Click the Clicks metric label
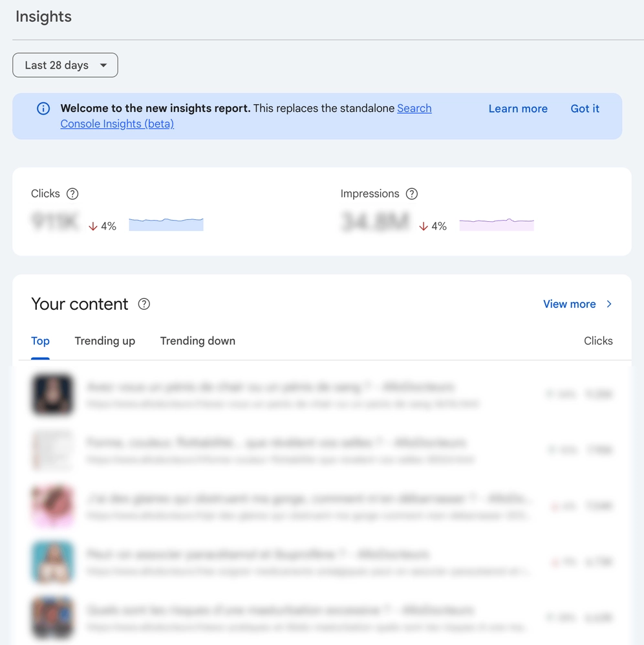 tap(45, 193)
